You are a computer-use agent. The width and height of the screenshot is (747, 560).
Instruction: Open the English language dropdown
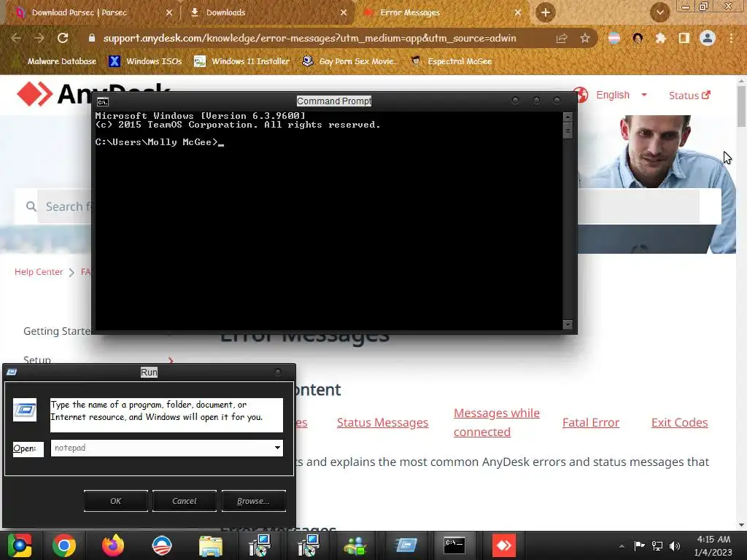pos(622,96)
